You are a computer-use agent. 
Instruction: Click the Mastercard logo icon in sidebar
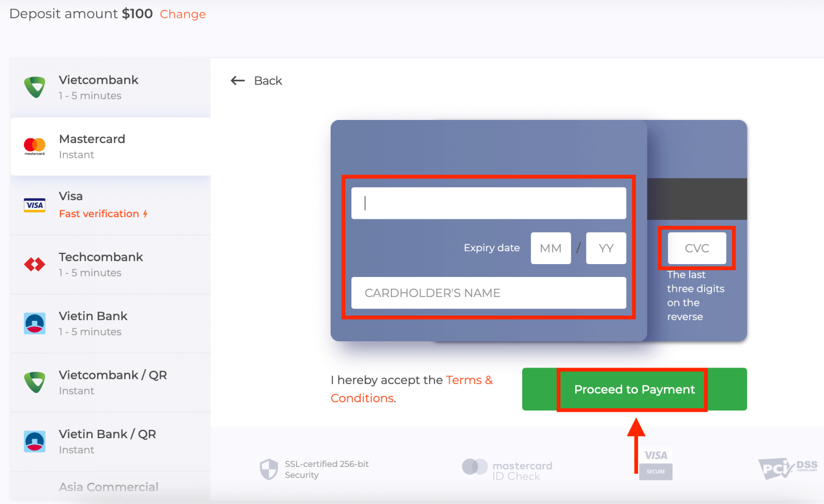35,146
